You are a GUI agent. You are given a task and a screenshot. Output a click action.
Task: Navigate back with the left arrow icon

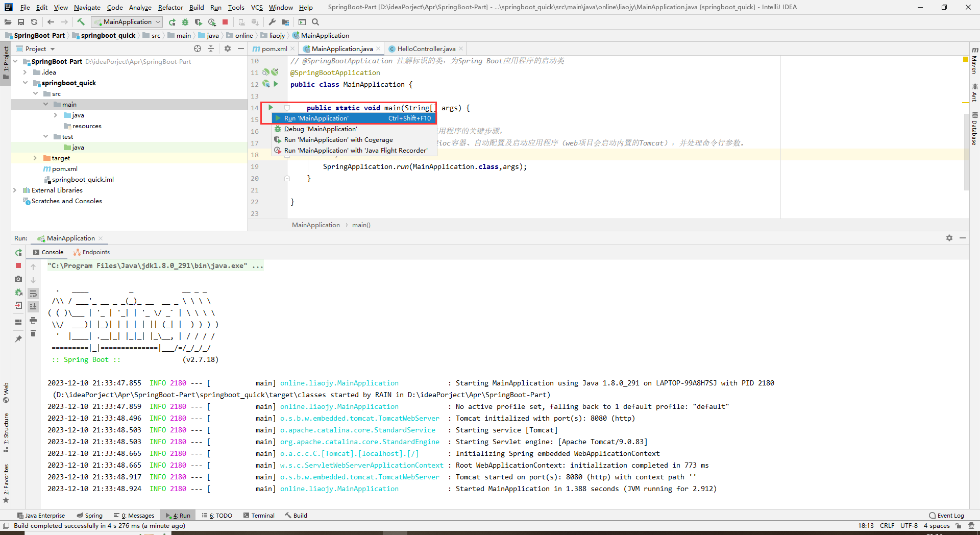pyautogui.click(x=51, y=22)
